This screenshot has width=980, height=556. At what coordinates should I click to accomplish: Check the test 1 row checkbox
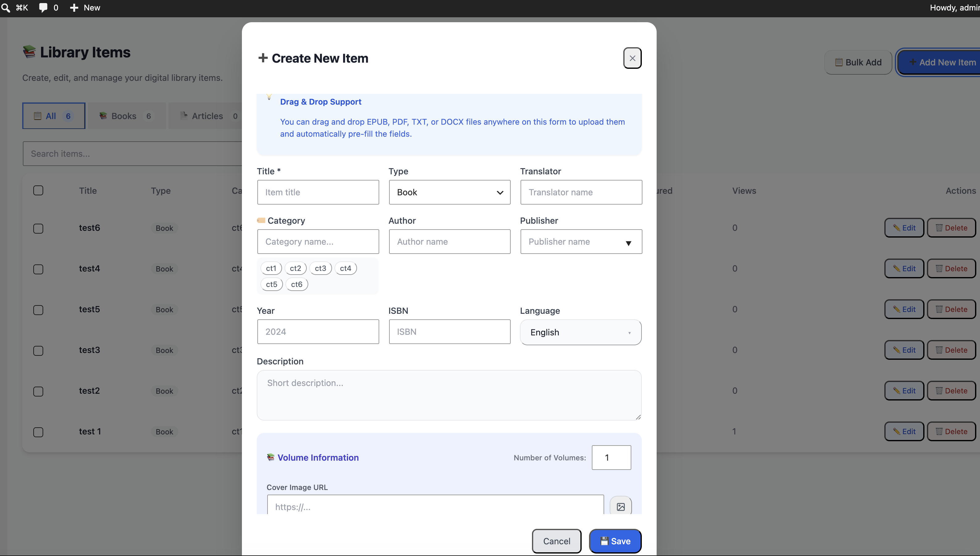(38, 432)
